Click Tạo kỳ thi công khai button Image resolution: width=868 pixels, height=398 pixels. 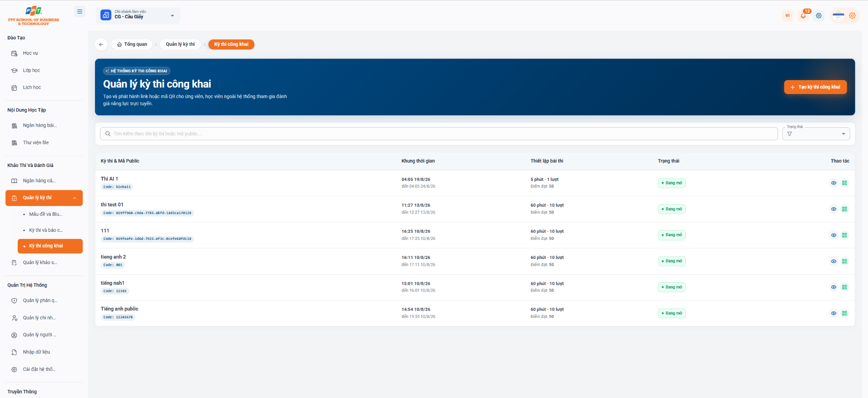(x=815, y=87)
